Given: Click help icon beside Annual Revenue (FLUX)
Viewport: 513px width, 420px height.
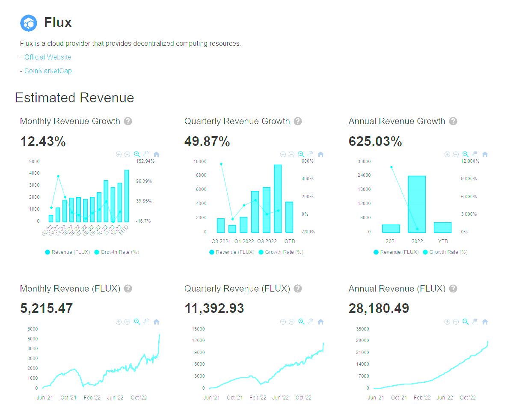Looking at the screenshot, I should (x=453, y=289).
